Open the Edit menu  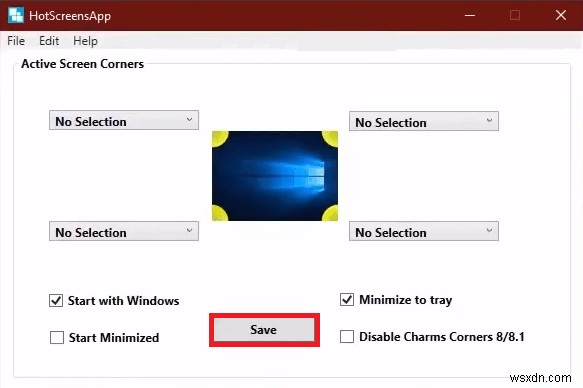click(49, 41)
